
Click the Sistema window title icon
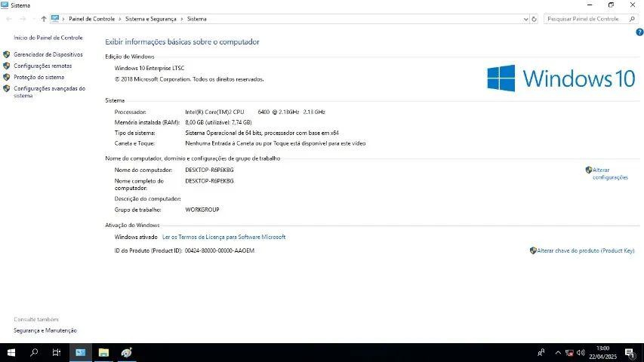pos(5,5)
